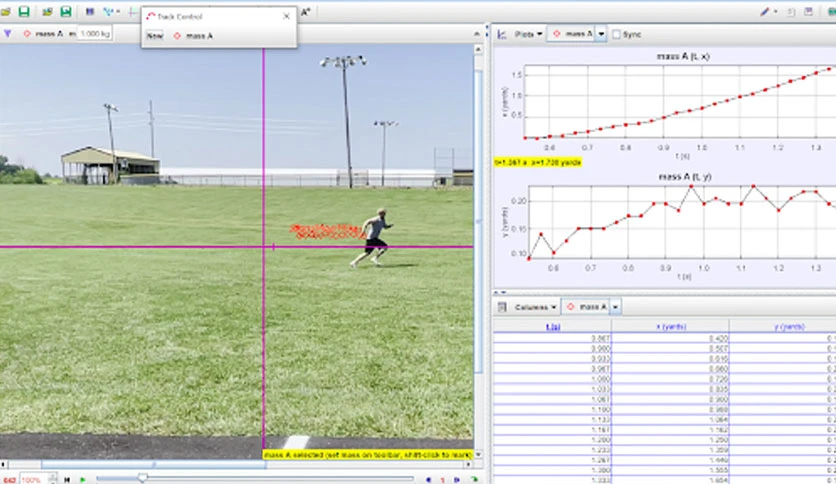Click mass A track selector in plot view
Image resolution: width=836 pixels, height=484 pixels.
pyautogui.click(x=572, y=34)
